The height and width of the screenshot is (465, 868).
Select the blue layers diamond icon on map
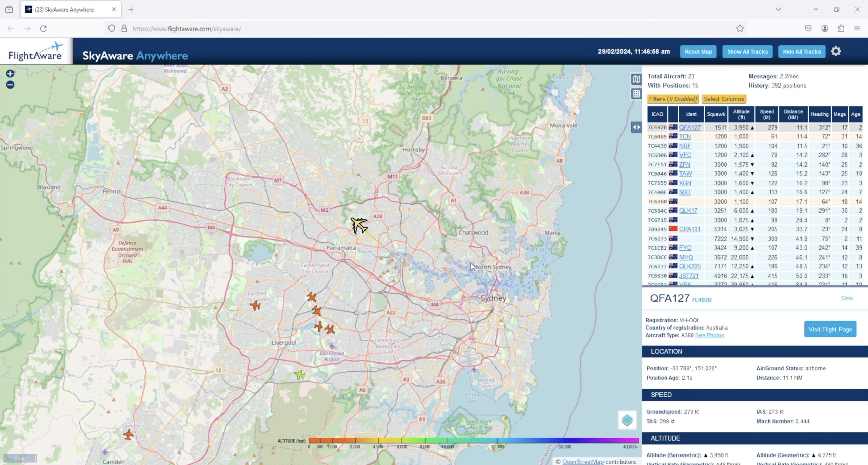628,420
